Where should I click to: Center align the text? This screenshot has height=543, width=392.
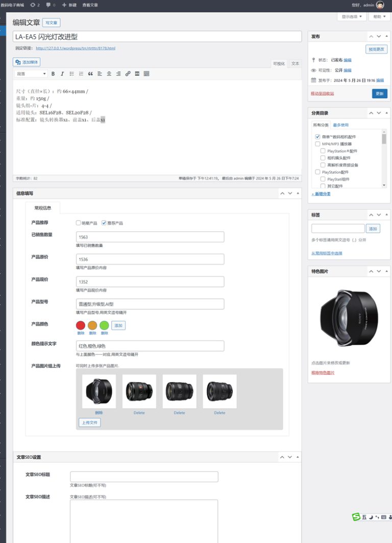(109, 74)
